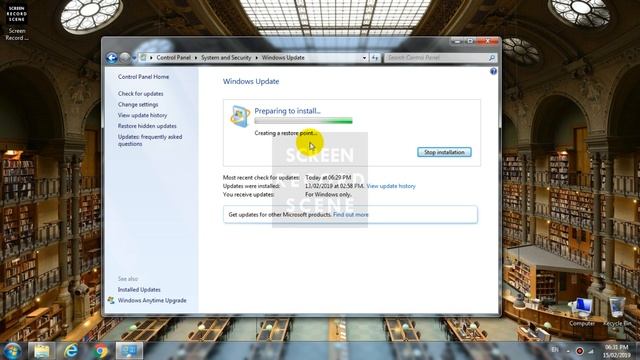This screenshot has width=640, height=360.
Task: Click Check for updates
Action: pyautogui.click(x=140, y=93)
